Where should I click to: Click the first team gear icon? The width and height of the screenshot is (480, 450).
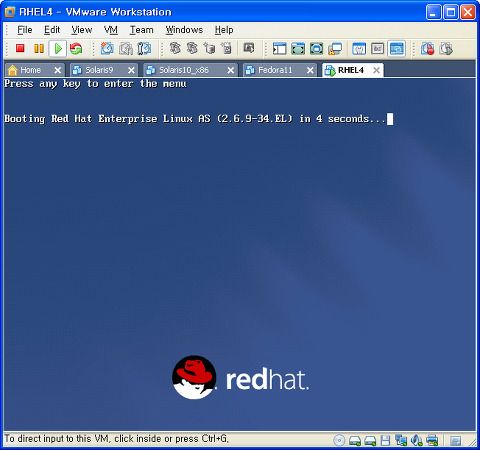175,49
